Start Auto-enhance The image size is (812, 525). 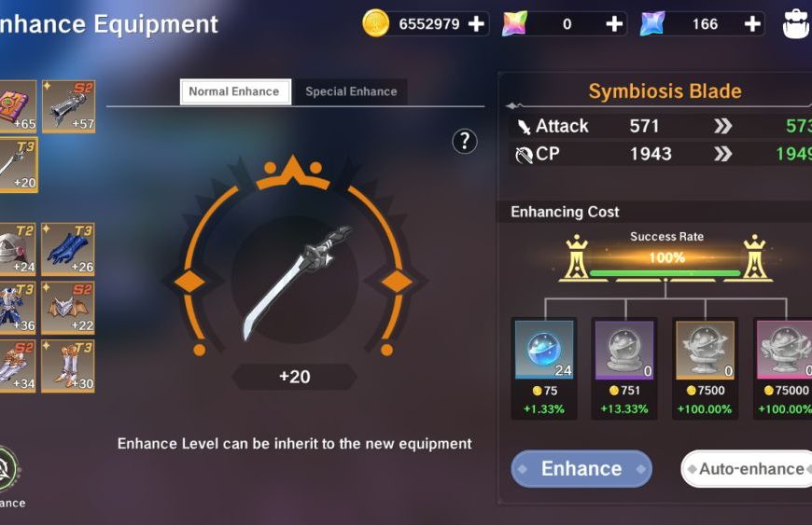pos(747,469)
